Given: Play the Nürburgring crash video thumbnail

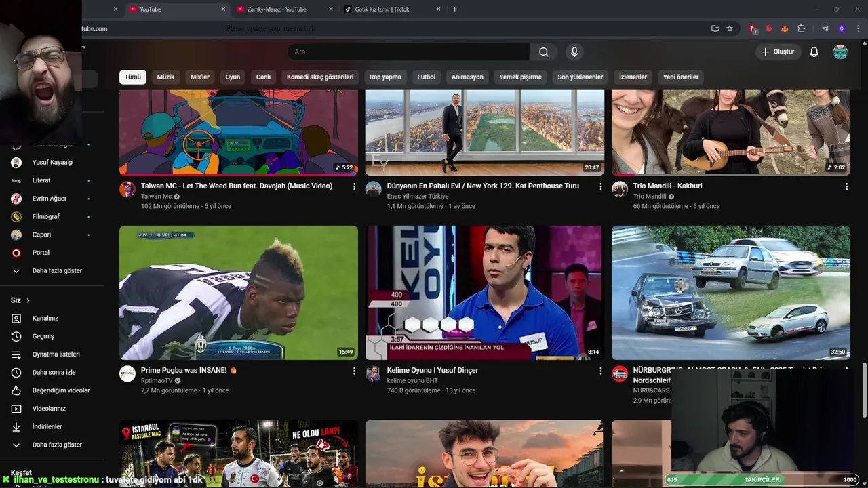Looking at the screenshot, I should 731,293.
